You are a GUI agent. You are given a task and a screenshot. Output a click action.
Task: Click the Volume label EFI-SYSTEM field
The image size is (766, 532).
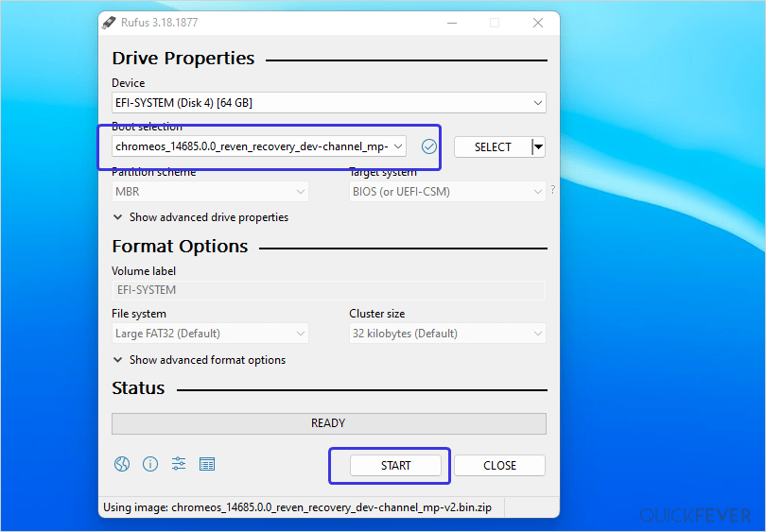(x=329, y=290)
